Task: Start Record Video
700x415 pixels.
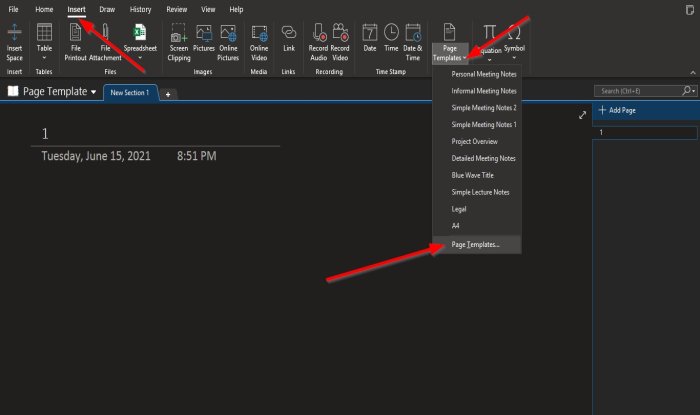Action: (340, 32)
